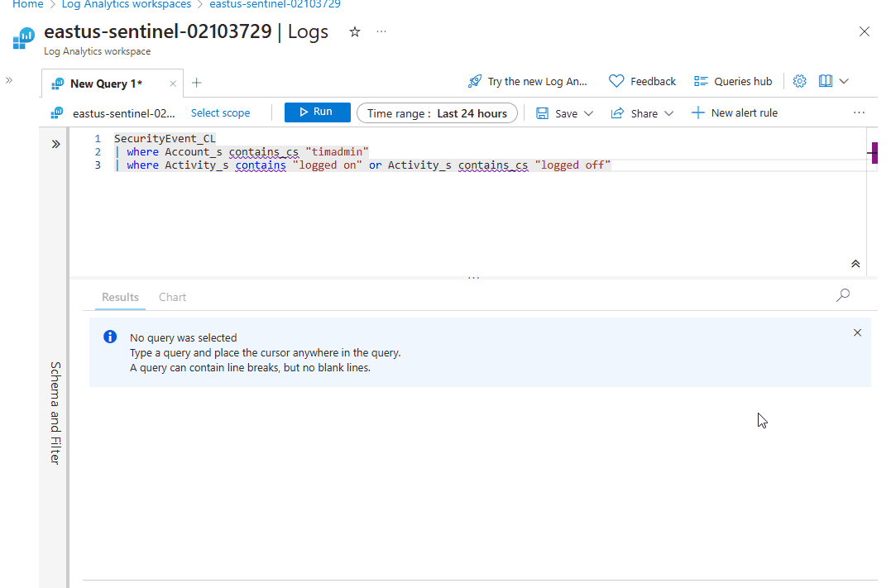Click the info icon in message banner

click(x=110, y=337)
